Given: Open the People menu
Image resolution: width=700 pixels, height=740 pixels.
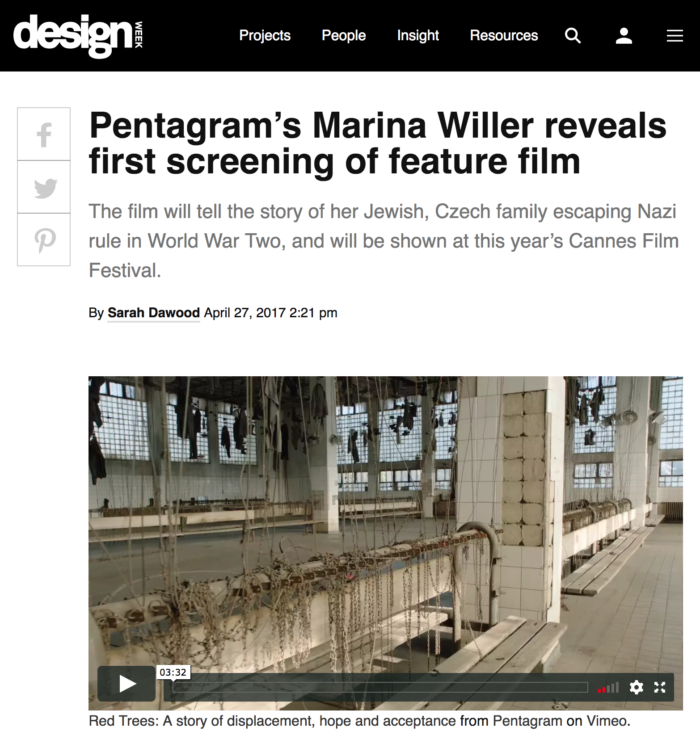Looking at the screenshot, I should click(344, 36).
